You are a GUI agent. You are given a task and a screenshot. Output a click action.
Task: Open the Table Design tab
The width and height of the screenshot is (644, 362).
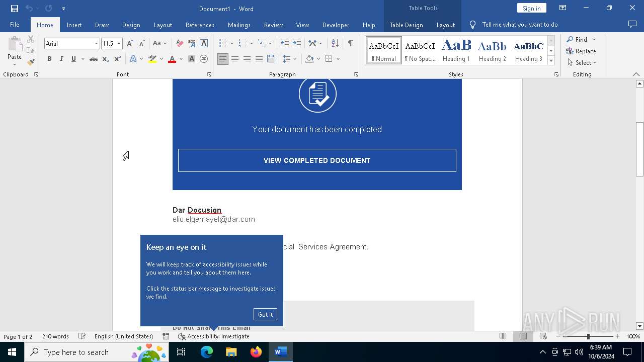coord(406,25)
